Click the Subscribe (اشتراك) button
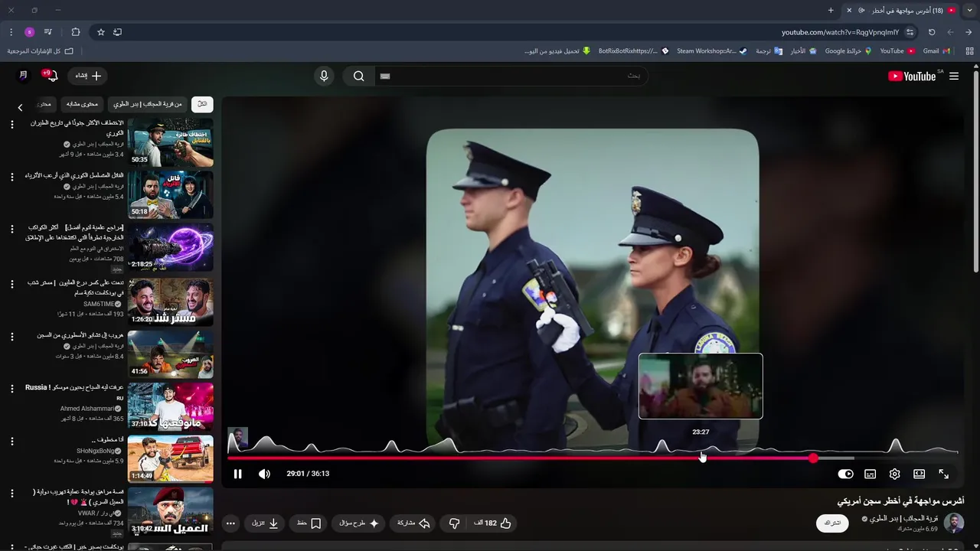This screenshot has height=551, width=980. [832, 523]
